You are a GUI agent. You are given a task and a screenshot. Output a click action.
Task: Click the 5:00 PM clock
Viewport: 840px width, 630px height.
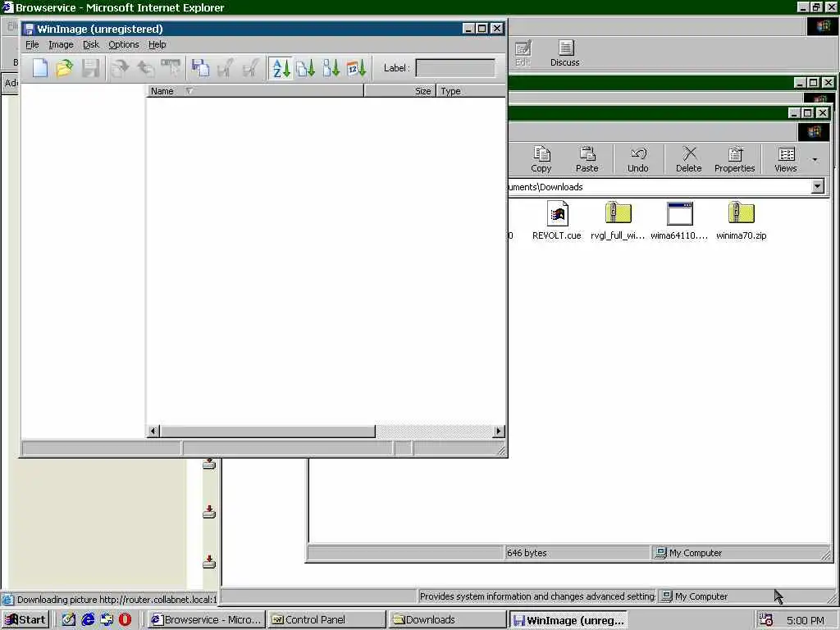806,620
